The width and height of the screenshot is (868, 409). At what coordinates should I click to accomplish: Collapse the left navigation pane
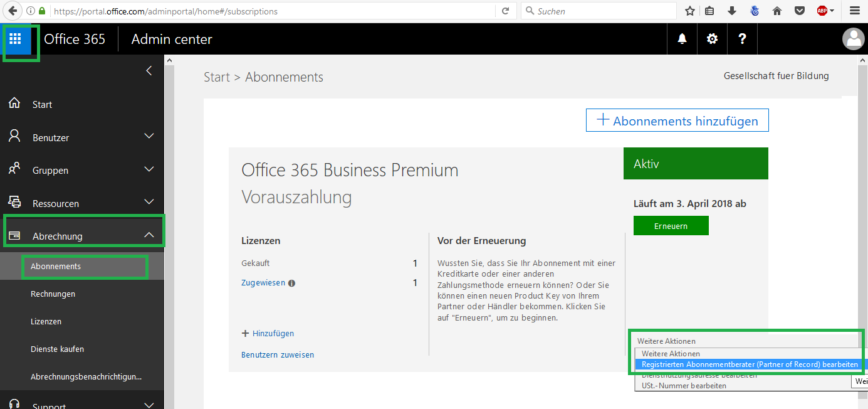tap(149, 71)
